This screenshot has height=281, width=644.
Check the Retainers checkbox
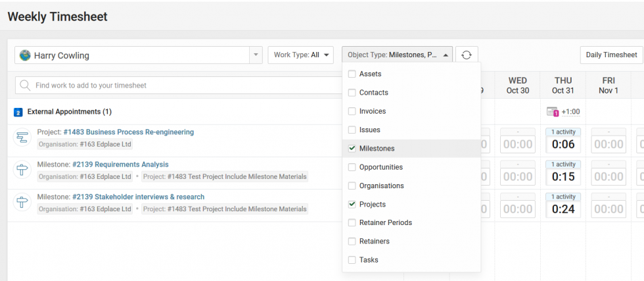click(352, 241)
